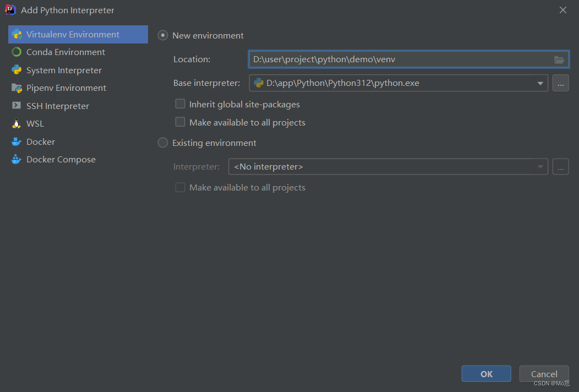Click the Pipenv Environment icon
Screen dimensions: 579x392
17,88
